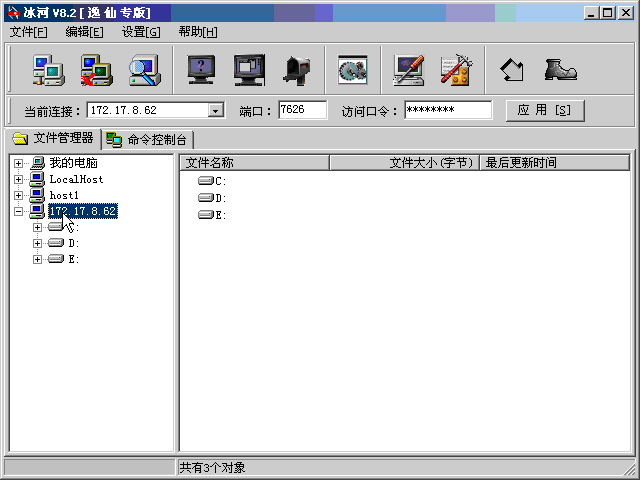Switch to the 命令控制台 tab

coord(147,140)
